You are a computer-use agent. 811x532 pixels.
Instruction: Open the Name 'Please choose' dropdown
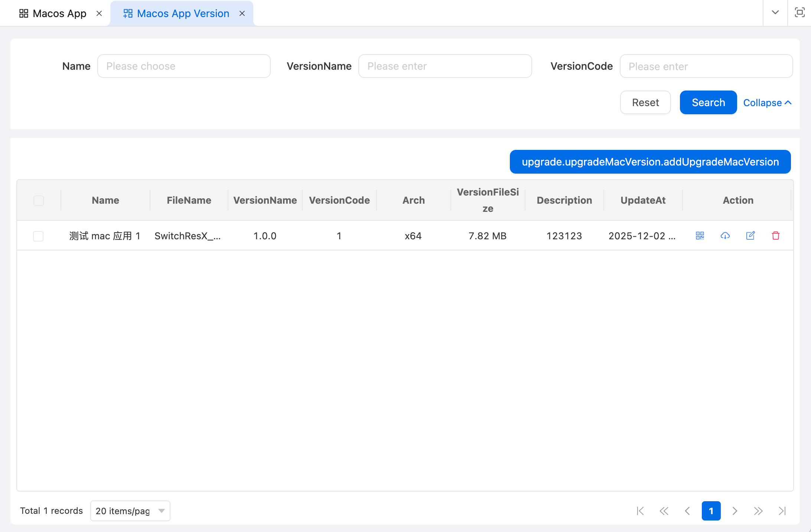point(184,66)
